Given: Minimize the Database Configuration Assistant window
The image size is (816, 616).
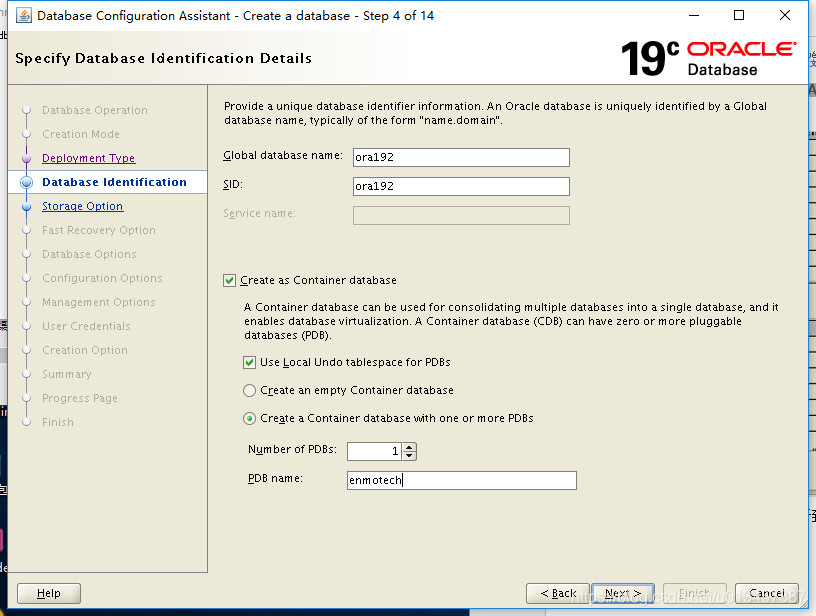Looking at the screenshot, I should point(694,16).
